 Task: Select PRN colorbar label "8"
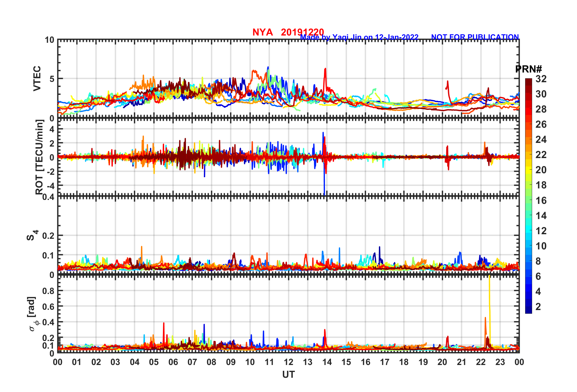pyautogui.click(x=538, y=261)
